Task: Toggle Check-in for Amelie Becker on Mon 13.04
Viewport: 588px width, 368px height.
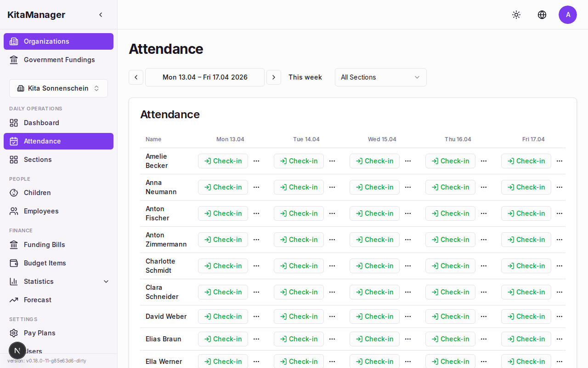Action: pos(223,161)
